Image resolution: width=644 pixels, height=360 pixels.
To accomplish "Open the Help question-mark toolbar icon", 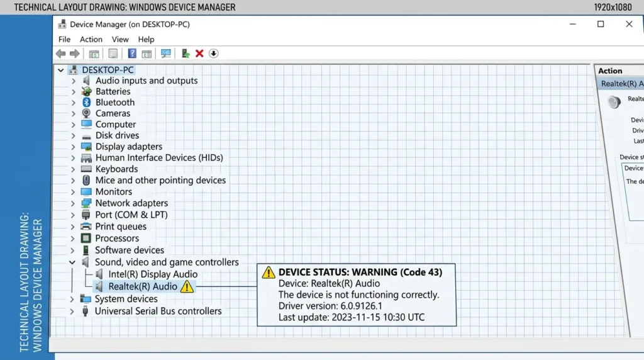I will (132, 53).
